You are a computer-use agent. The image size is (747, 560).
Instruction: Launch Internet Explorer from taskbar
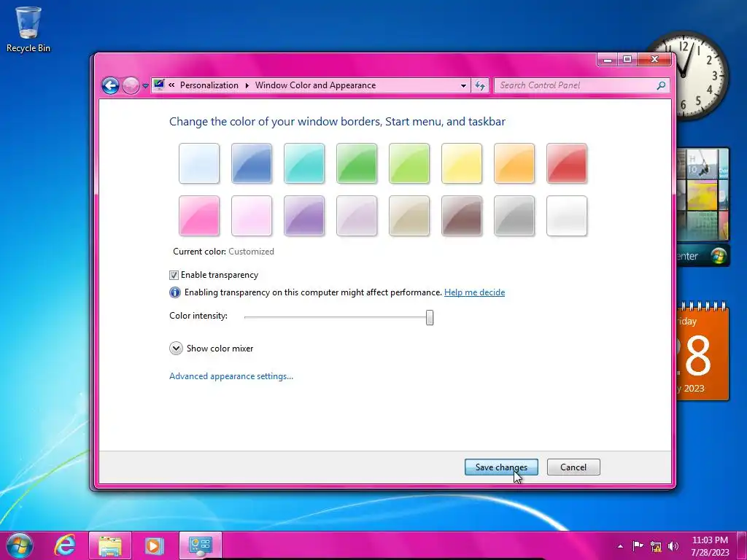pyautogui.click(x=65, y=545)
